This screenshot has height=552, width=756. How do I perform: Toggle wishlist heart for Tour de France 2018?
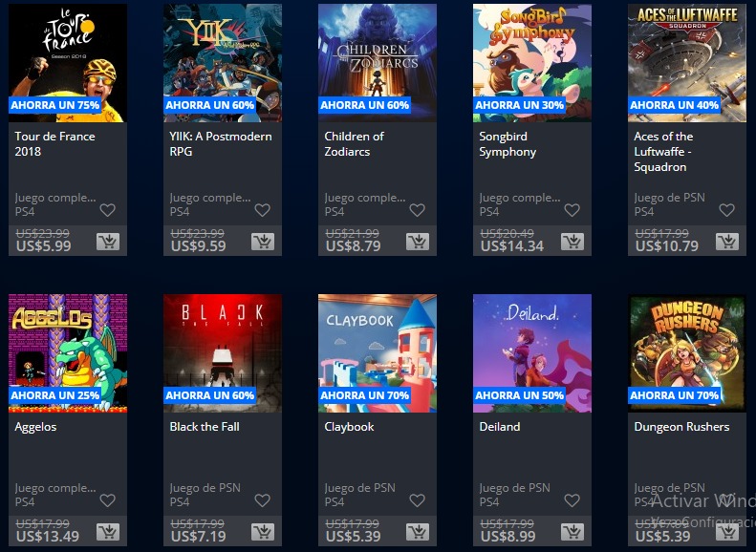107,210
